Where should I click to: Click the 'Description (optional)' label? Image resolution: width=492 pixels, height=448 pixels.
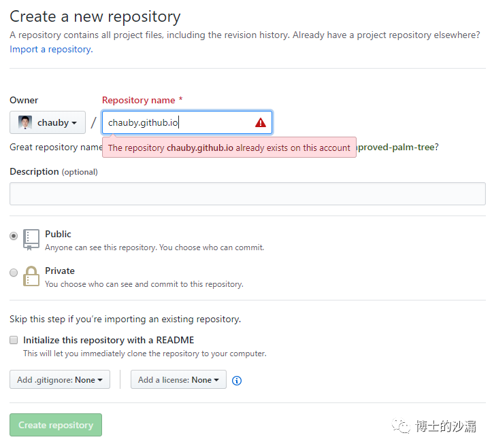[x=54, y=172]
